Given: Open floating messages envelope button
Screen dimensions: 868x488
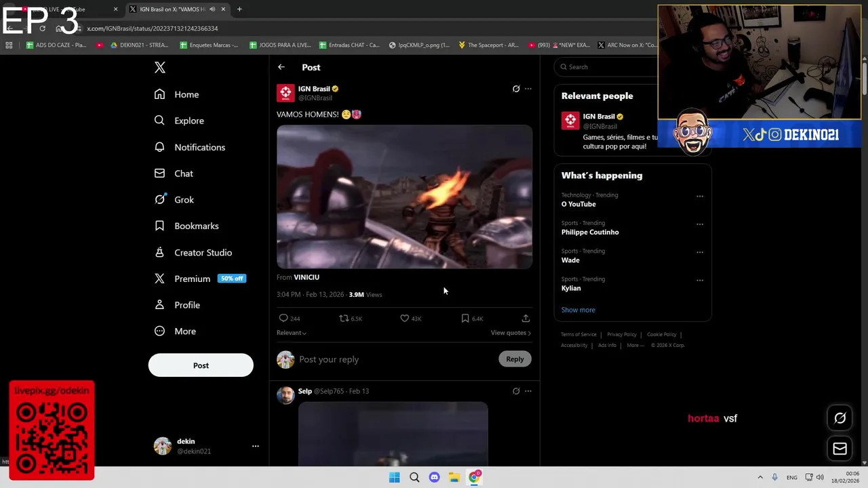Looking at the screenshot, I should [x=840, y=449].
